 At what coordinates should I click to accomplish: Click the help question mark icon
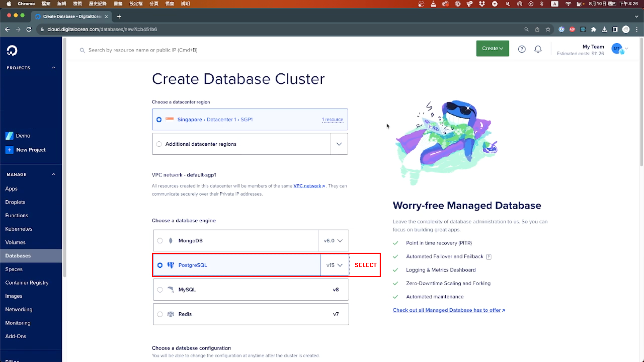pyautogui.click(x=522, y=49)
